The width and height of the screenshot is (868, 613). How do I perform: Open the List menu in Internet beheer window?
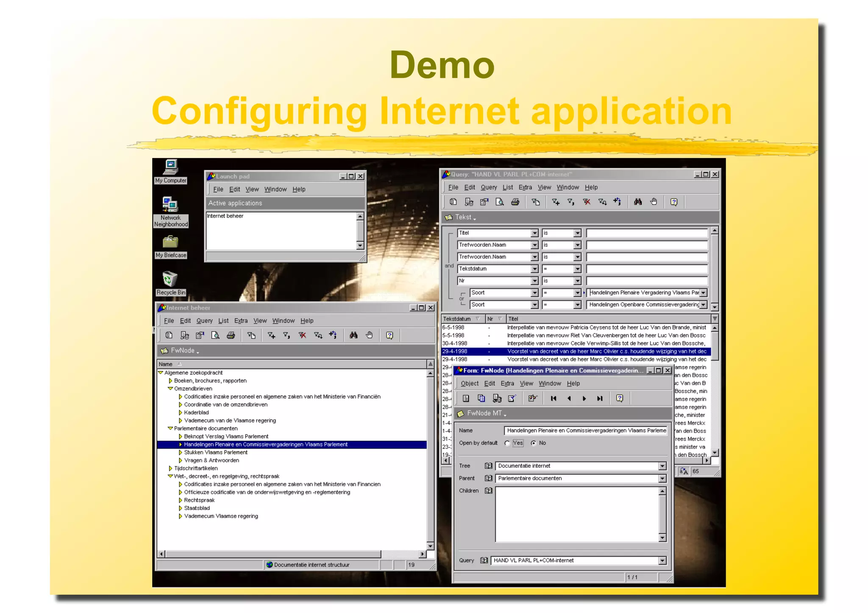(223, 321)
